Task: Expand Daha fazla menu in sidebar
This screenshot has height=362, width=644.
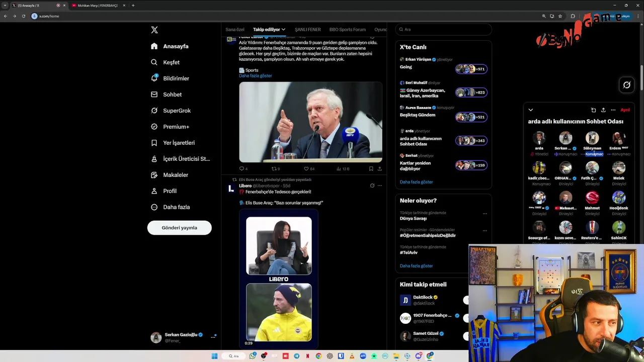Action: tap(170, 207)
